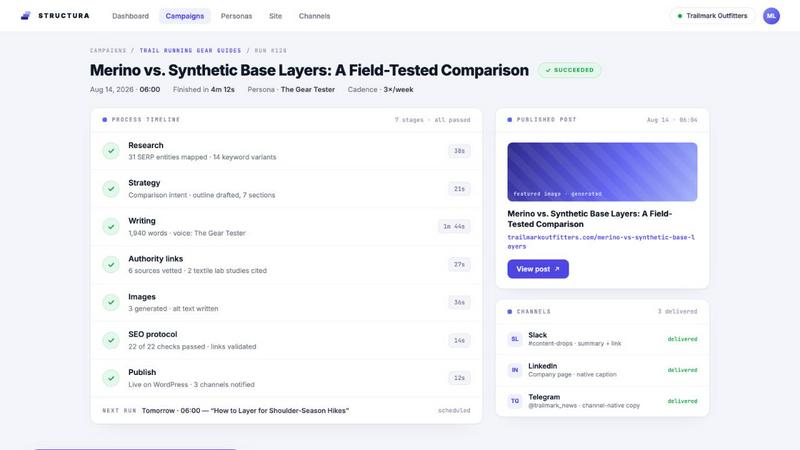Click the 14s duration badge

point(459,340)
